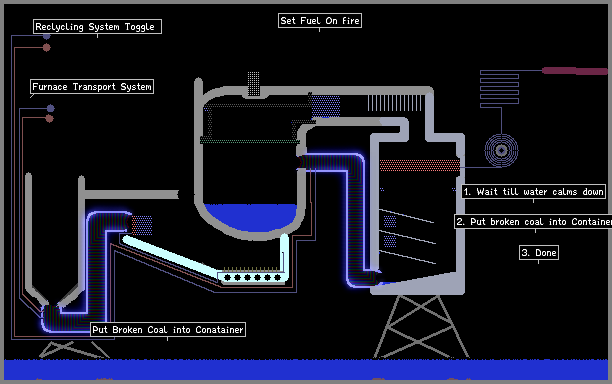Click the blue Recycling System toggle dot
The height and width of the screenshot is (384, 612).
[46, 36]
